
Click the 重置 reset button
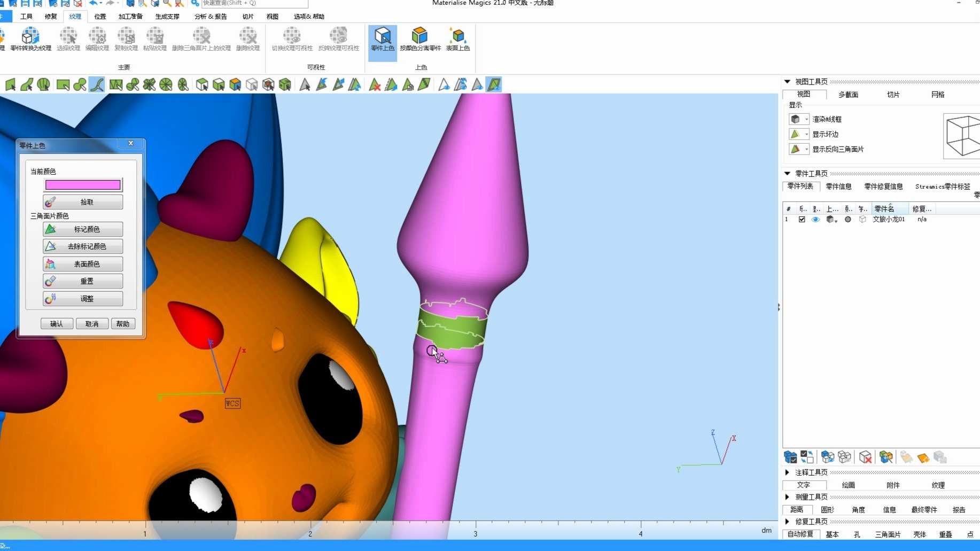(83, 281)
